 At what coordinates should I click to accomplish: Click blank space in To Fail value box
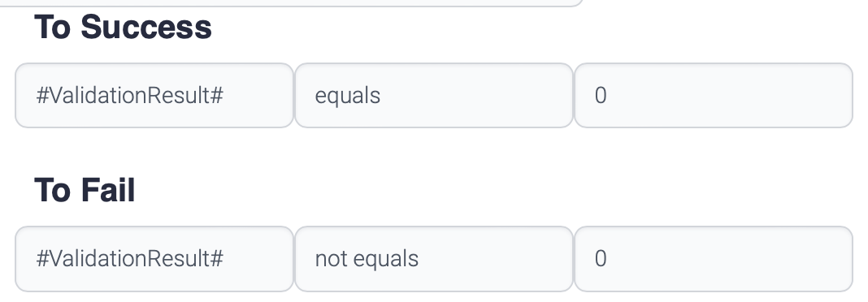tap(731, 259)
